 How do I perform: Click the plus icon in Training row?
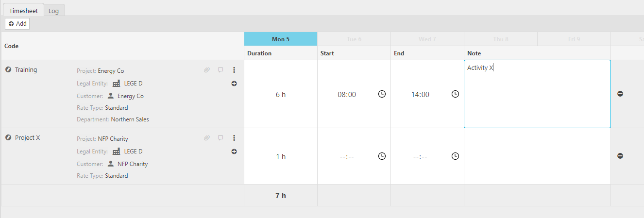pos(234,84)
